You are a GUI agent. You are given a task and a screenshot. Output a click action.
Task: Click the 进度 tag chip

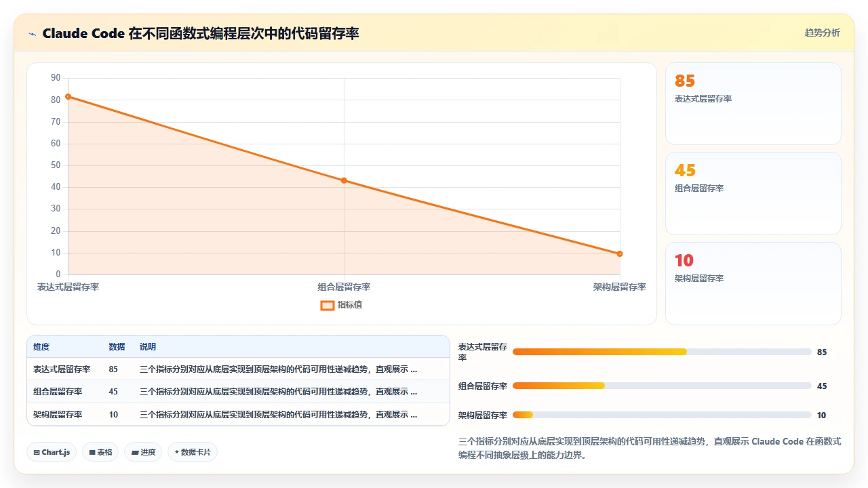pyautogui.click(x=143, y=452)
